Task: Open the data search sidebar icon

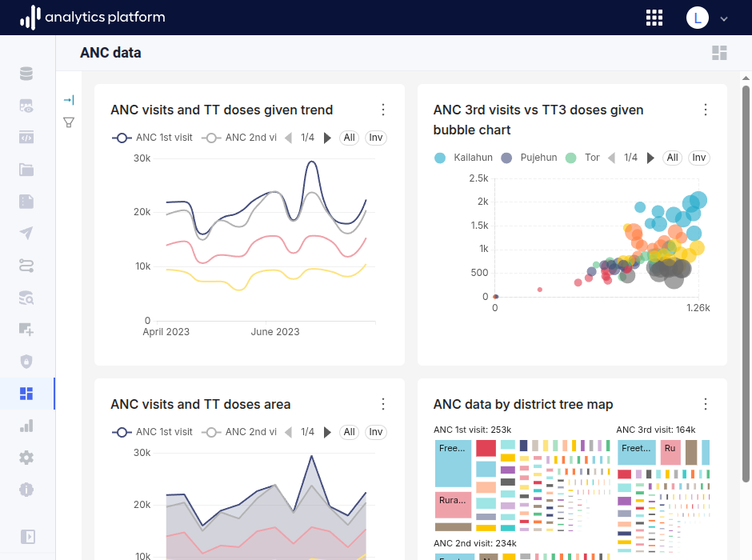Action: pos(26,298)
